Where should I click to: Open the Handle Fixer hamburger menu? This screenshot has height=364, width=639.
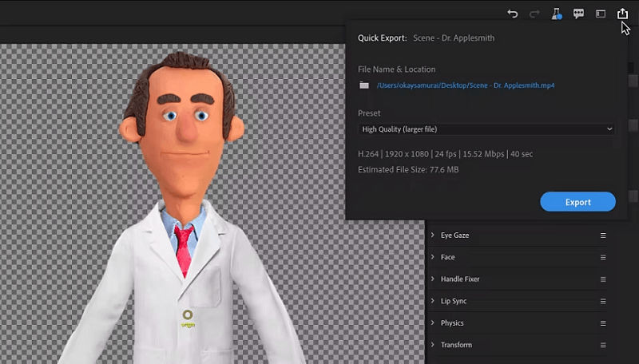pos(603,279)
